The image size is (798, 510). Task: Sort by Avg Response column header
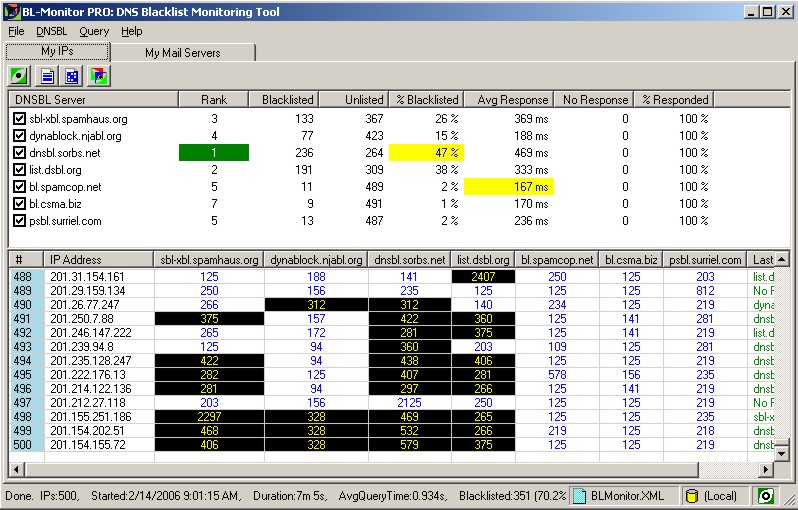(509, 100)
